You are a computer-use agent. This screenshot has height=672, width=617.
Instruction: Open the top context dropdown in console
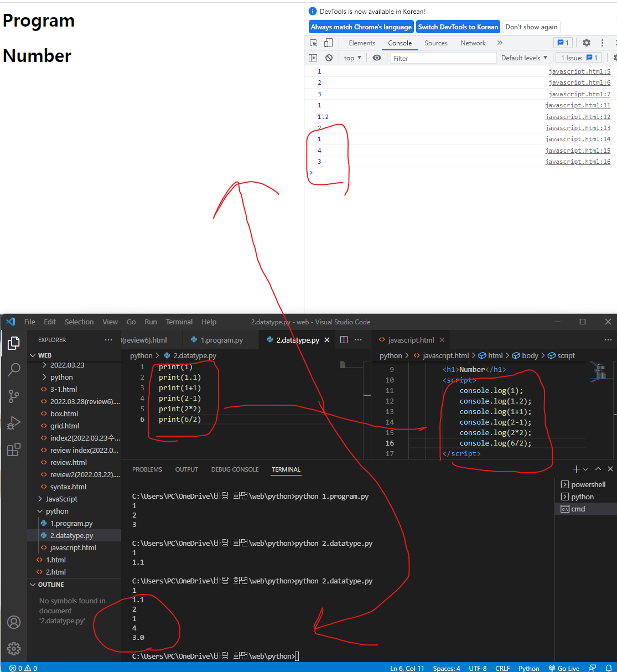pyautogui.click(x=352, y=58)
